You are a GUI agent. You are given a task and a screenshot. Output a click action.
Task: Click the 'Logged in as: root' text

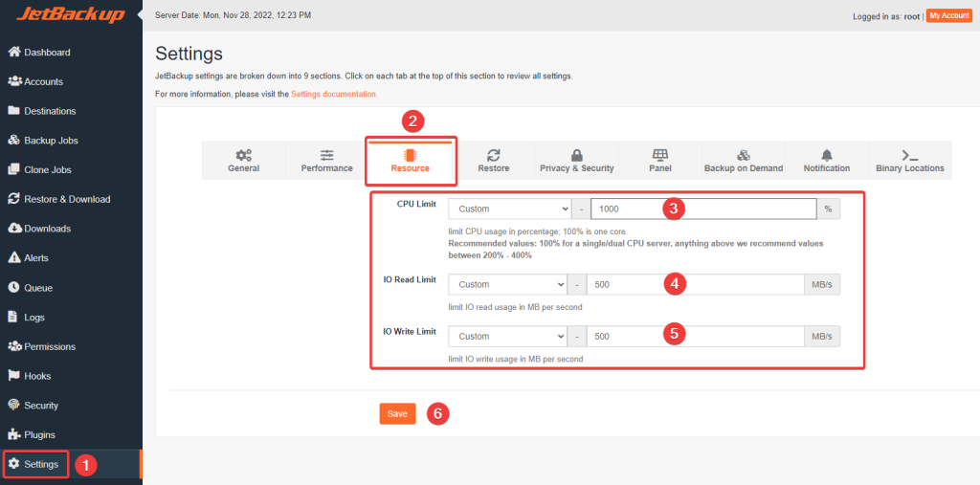point(886,17)
